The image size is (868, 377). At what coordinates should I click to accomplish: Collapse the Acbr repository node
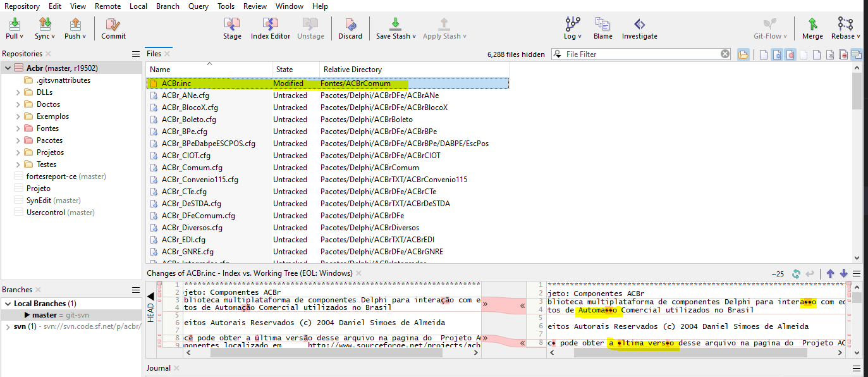coord(8,68)
